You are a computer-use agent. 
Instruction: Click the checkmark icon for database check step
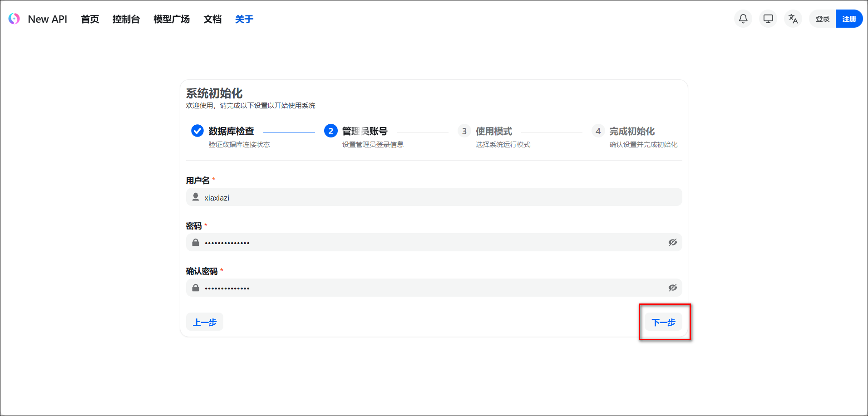pos(197,131)
